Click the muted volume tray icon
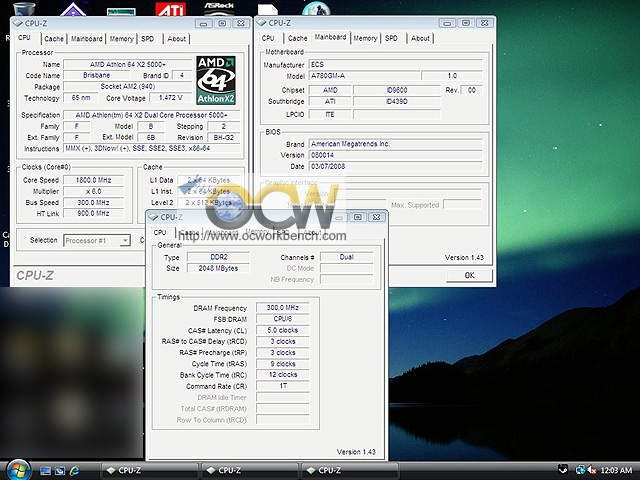 591,471
